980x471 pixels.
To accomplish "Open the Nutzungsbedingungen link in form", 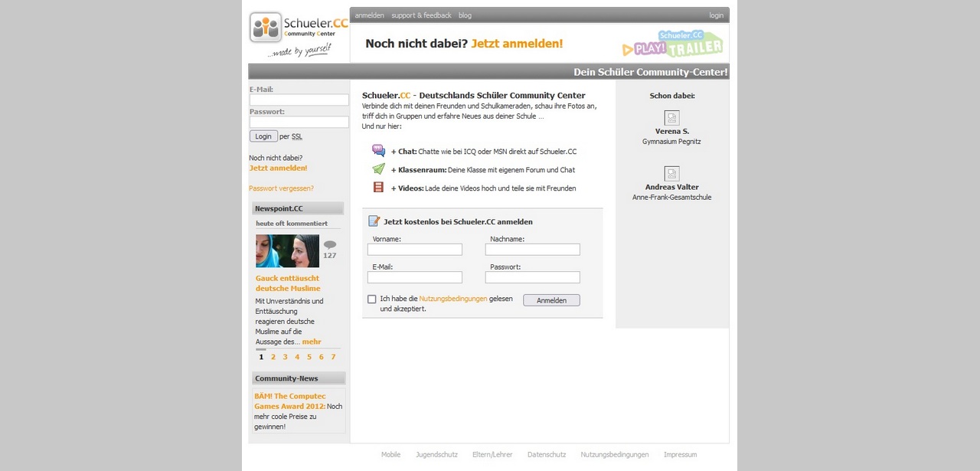I will pyautogui.click(x=453, y=299).
